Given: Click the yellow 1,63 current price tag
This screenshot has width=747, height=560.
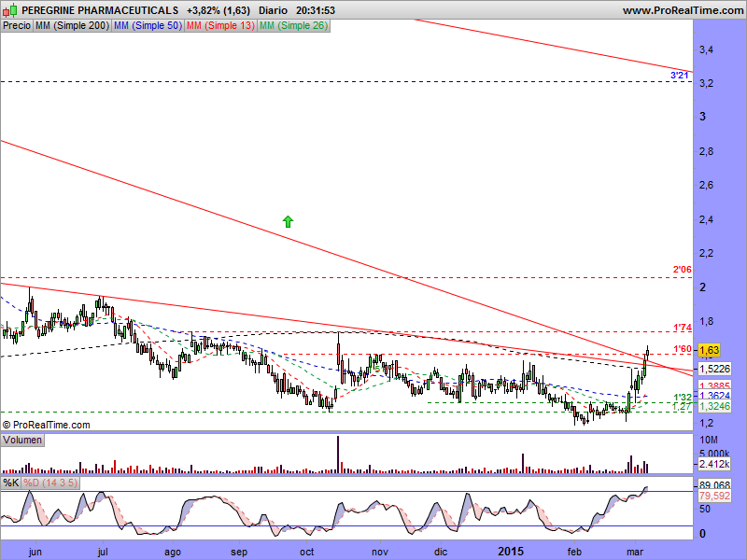Looking at the screenshot, I should coord(709,350).
